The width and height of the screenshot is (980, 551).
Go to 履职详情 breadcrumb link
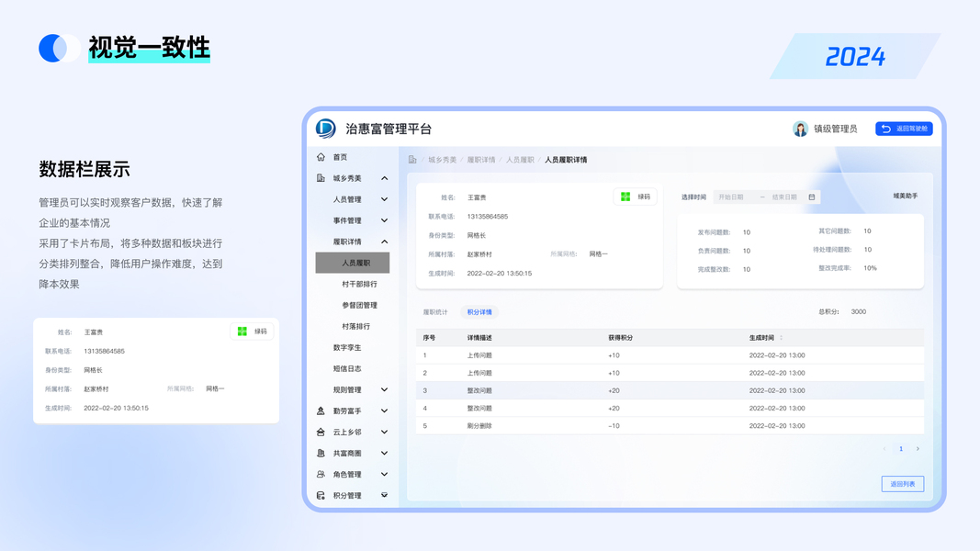tap(481, 160)
